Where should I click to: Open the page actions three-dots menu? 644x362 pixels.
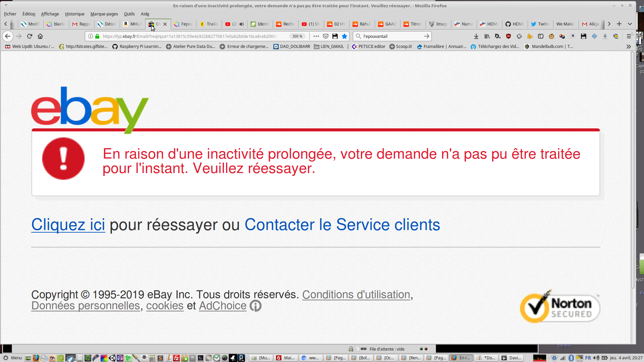pyautogui.click(x=316, y=36)
